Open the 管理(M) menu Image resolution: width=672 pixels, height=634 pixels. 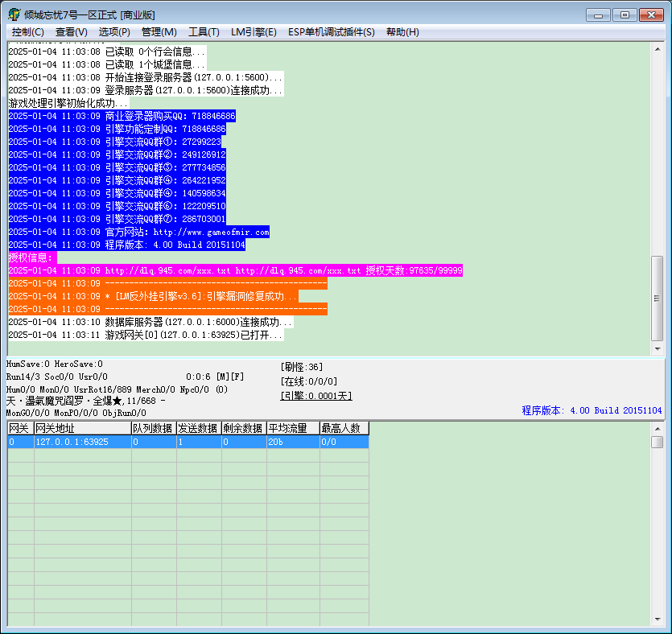click(159, 32)
